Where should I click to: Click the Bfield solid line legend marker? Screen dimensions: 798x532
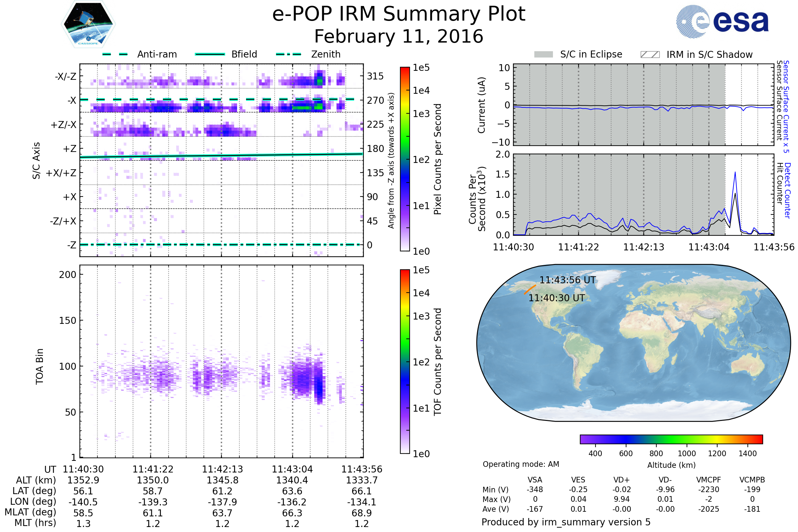pos(210,54)
